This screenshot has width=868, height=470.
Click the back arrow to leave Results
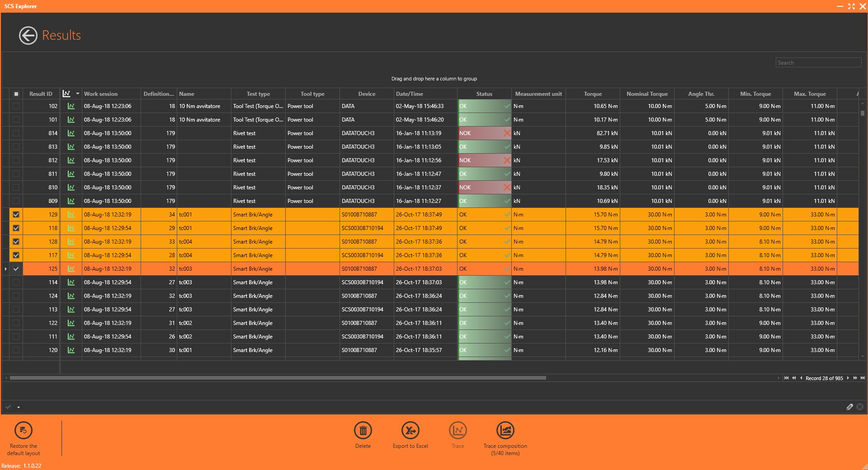point(28,35)
